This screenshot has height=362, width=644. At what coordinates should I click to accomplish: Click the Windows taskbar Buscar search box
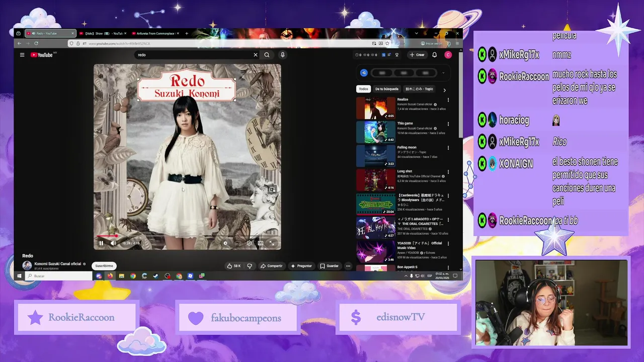tap(59, 276)
